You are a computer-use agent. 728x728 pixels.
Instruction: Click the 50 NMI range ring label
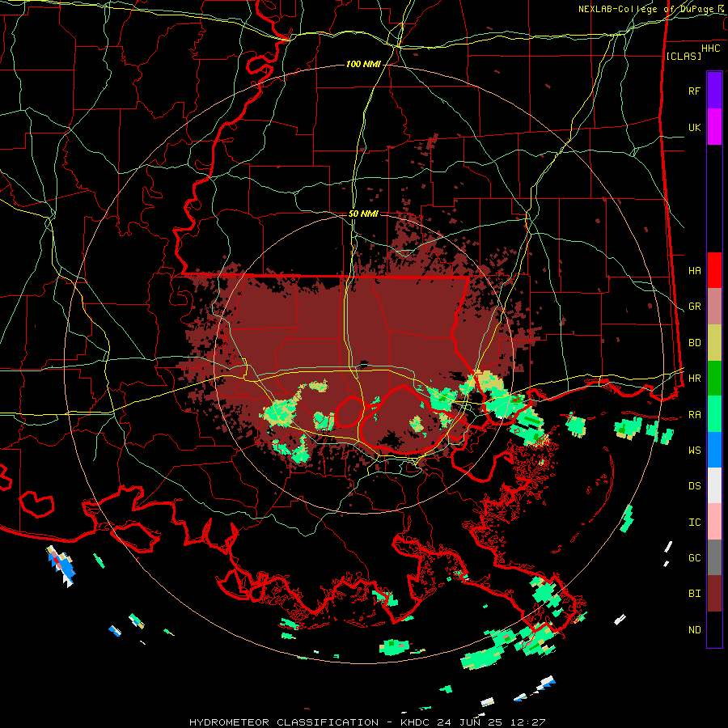pyautogui.click(x=363, y=214)
